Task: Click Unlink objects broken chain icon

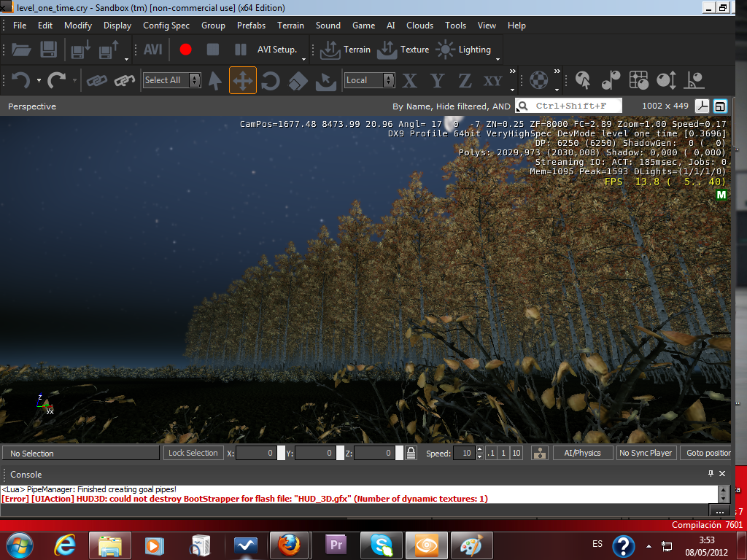Action: [125, 80]
